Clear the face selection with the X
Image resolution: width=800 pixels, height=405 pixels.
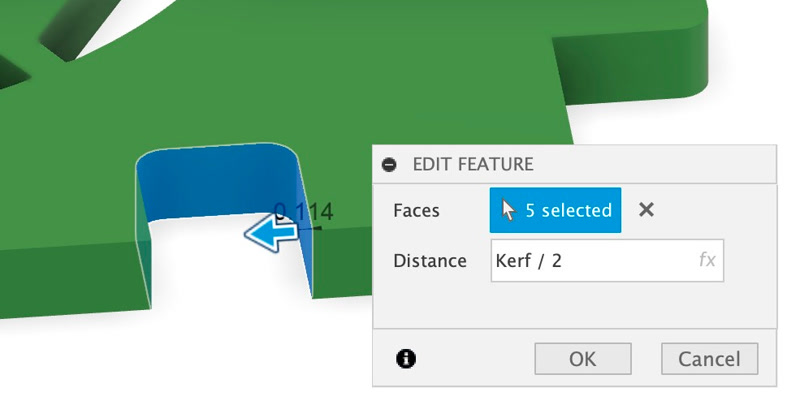click(646, 210)
